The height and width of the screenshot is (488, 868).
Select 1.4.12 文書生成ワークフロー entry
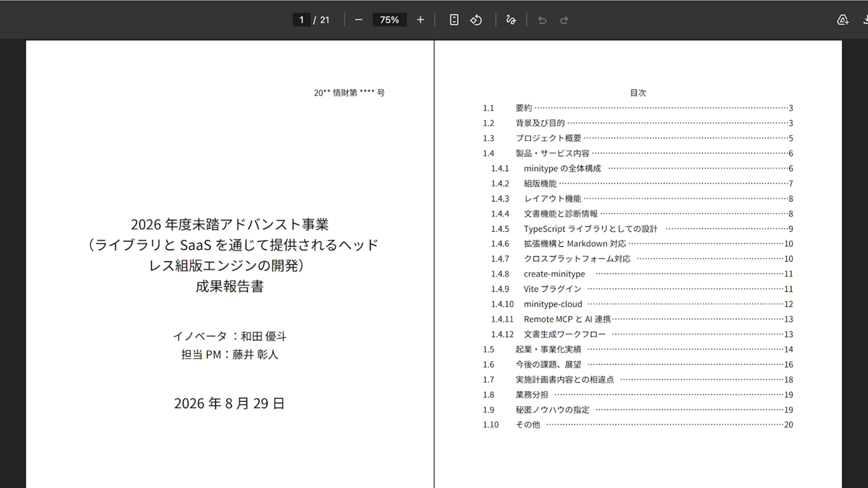[642, 334]
